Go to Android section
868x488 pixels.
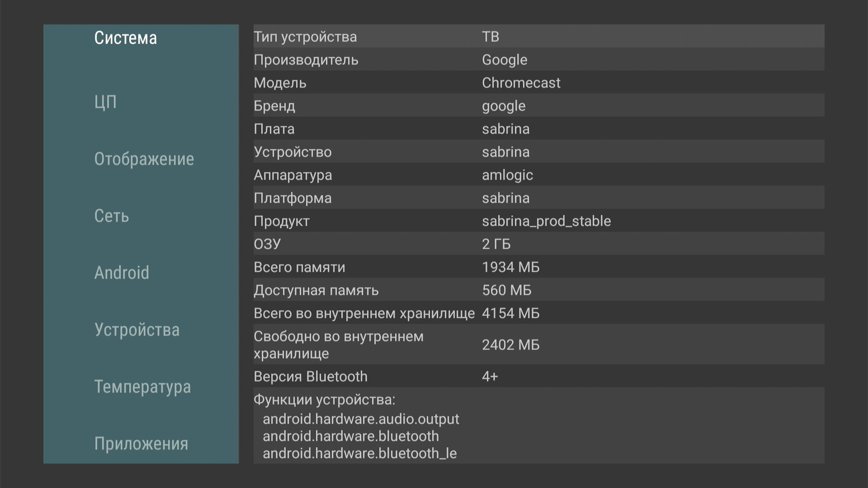(122, 273)
